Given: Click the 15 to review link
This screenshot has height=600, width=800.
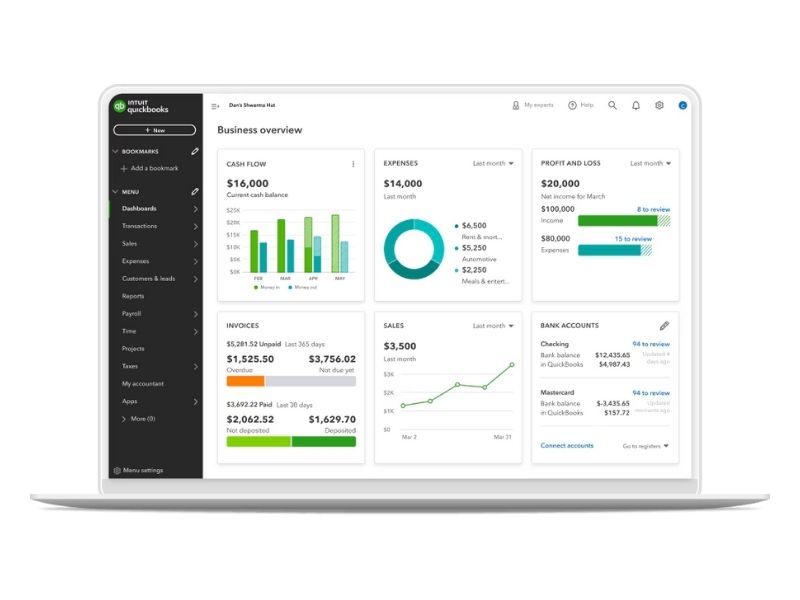Looking at the screenshot, I should 633,239.
